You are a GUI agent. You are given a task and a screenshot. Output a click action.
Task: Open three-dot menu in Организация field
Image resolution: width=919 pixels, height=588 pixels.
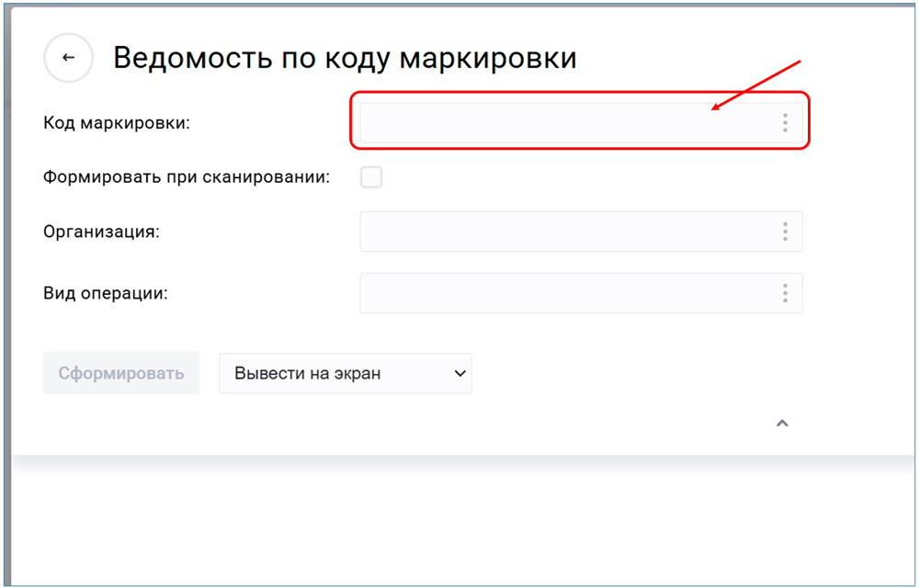point(785,232)
